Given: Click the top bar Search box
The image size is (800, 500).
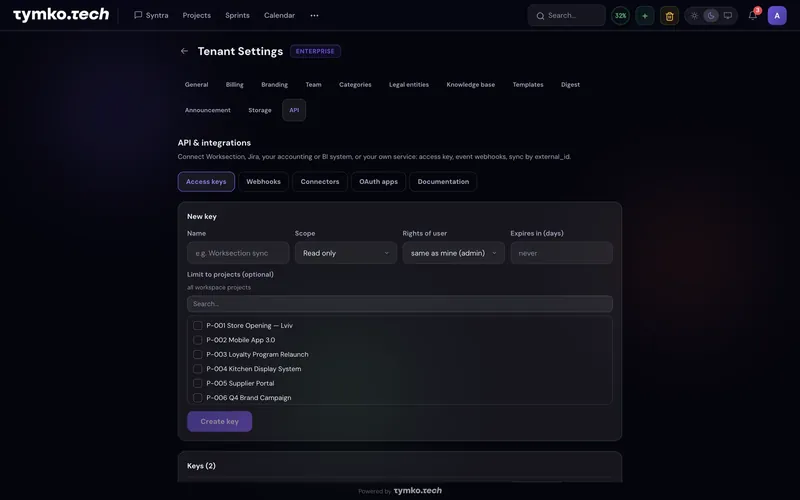Looking at the screenshot, I should pos(566,15).
